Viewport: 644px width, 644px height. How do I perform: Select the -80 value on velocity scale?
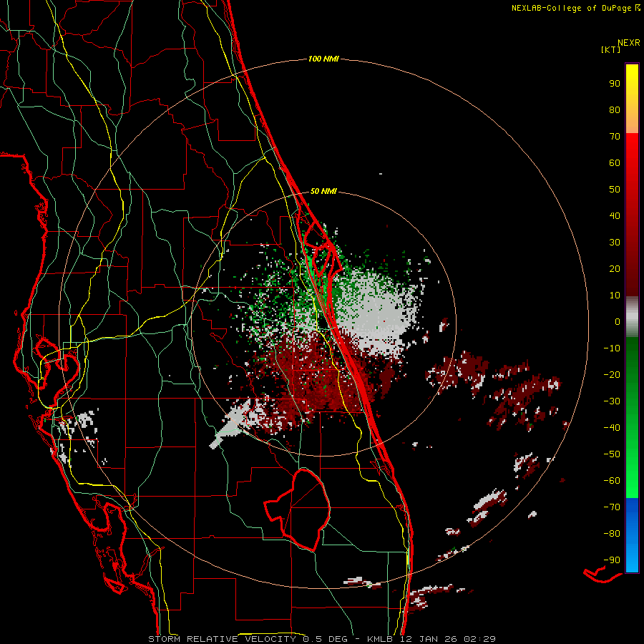[x=612, y=534]
